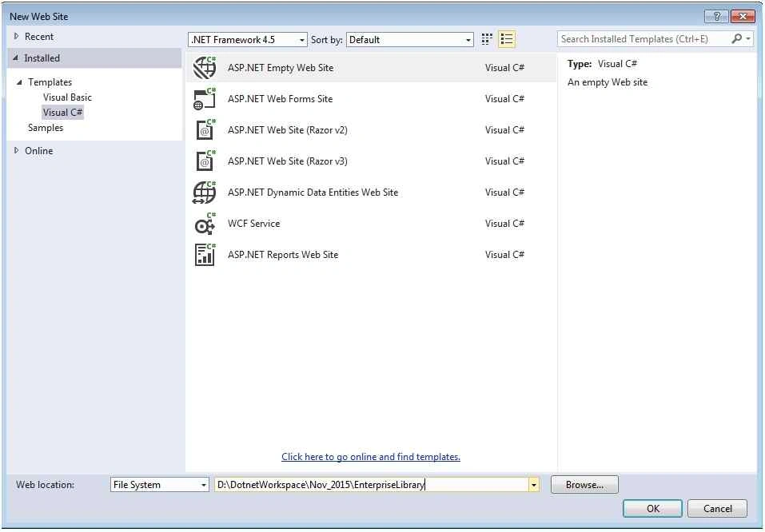Collapse the Templates tree node
The height and width of the screenshot is (532, 765).
[x=19, y=82]
